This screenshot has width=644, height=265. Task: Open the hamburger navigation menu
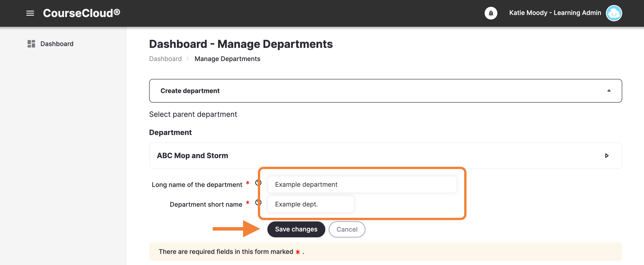coord(30,13)
